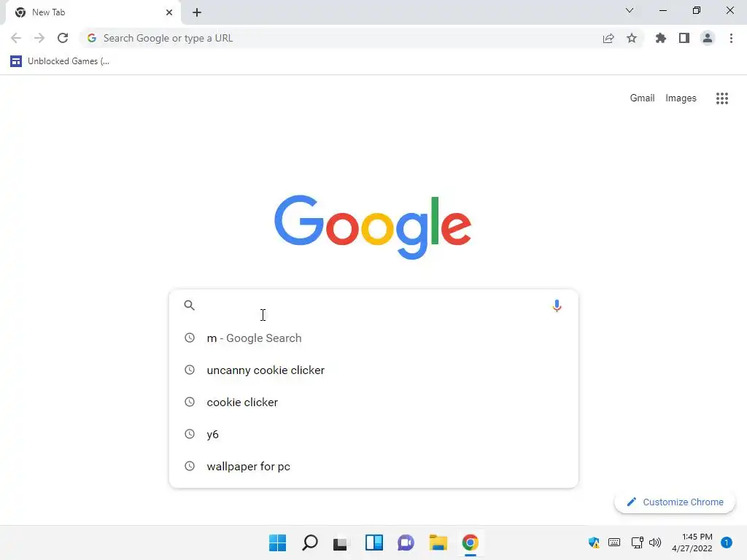
Task: Open the Google apps grid
Action: tap(722, 98)
